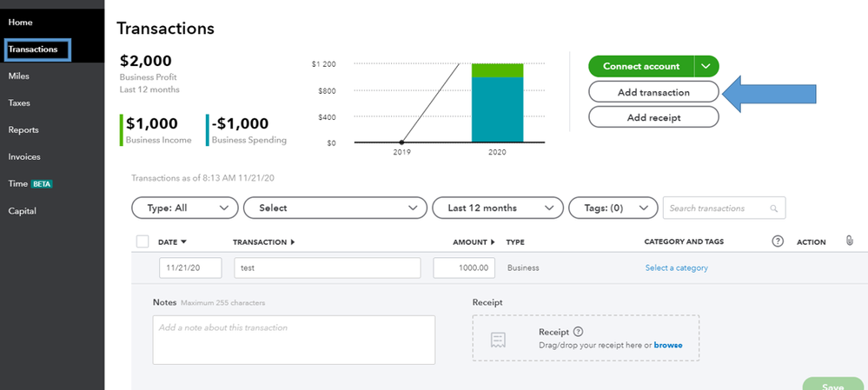Screen dimensions: 868x390
Task: Open Connect account dropdown arrow
Action: coord(707,67)
